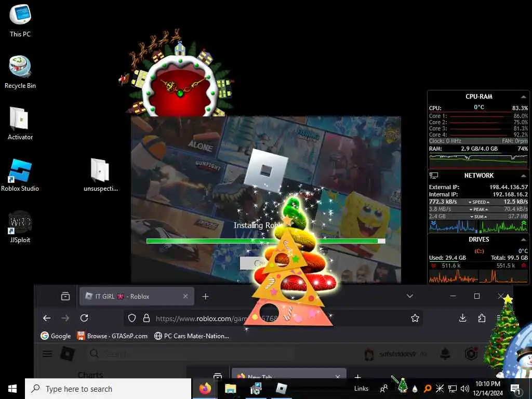Launch Roblox Studio from the desktop

tap(20, 175)
